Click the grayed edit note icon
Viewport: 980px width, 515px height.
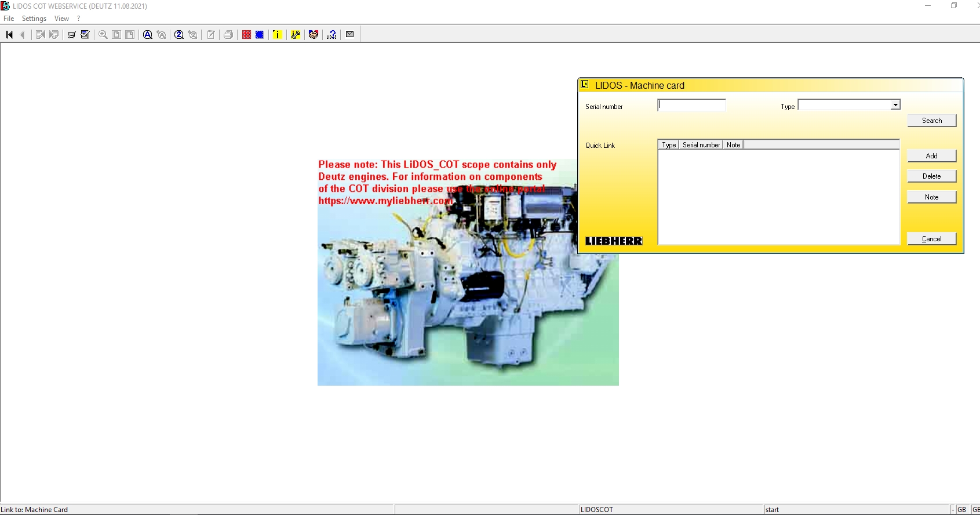211,35
